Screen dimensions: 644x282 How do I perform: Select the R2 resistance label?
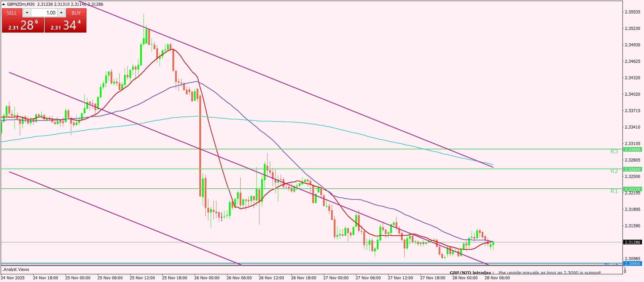coord(614,171)
